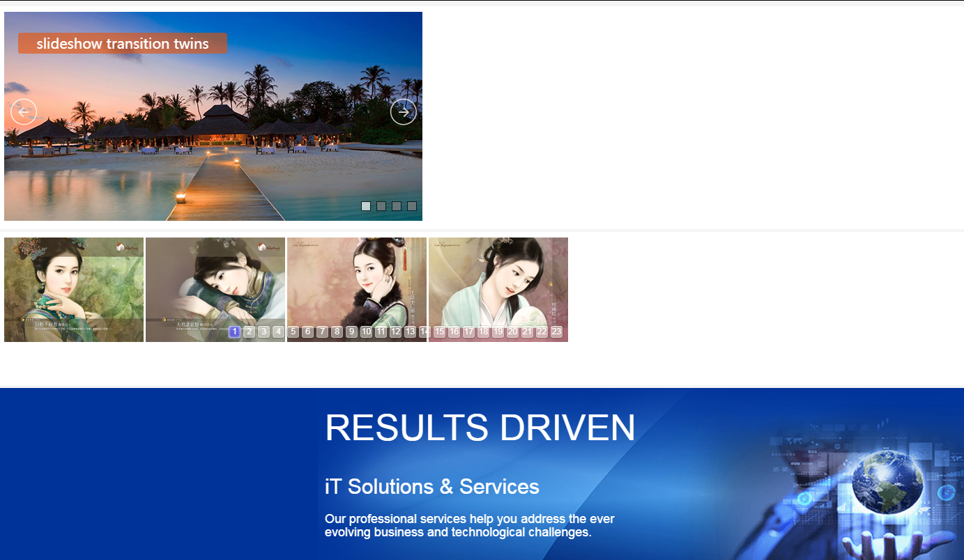Select the second square dot of the beach slideshow
The width and height of the screenshot is (964, 560).
pos(381,206)
